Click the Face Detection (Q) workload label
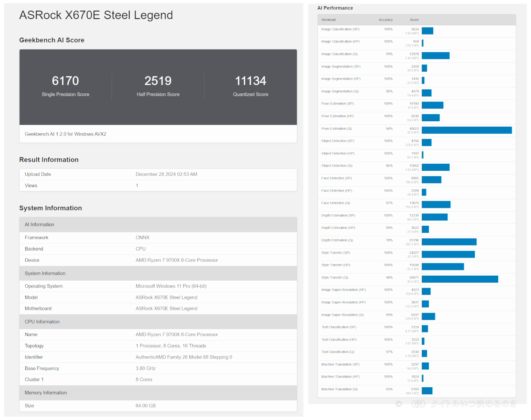 point(336,203)
